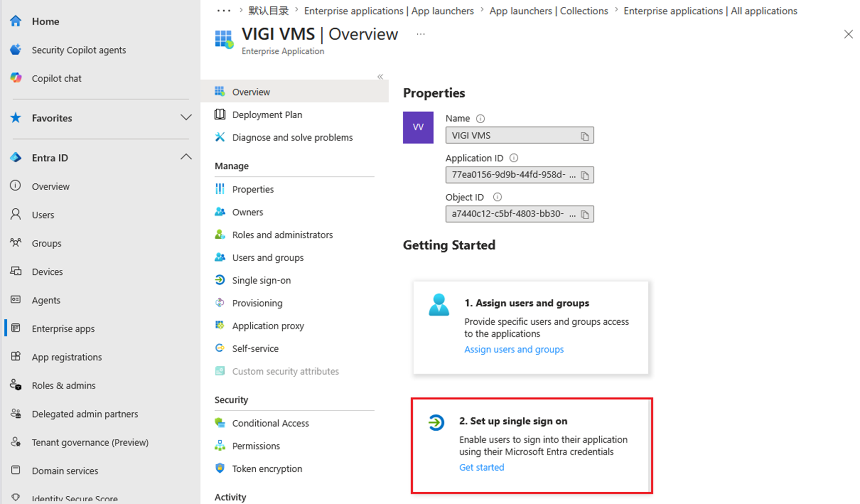Go to Enterprise applications | All applications breadcrumb

(x=710, y=11)
